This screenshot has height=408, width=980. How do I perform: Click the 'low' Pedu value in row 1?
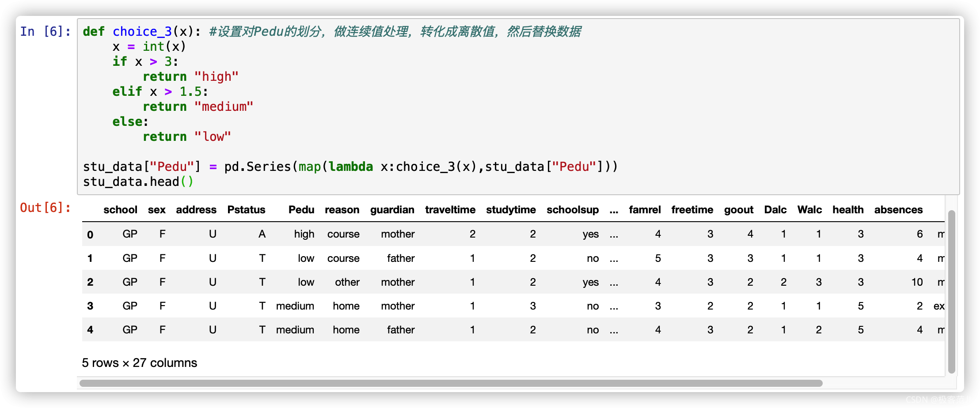click(x=306, y=258)
